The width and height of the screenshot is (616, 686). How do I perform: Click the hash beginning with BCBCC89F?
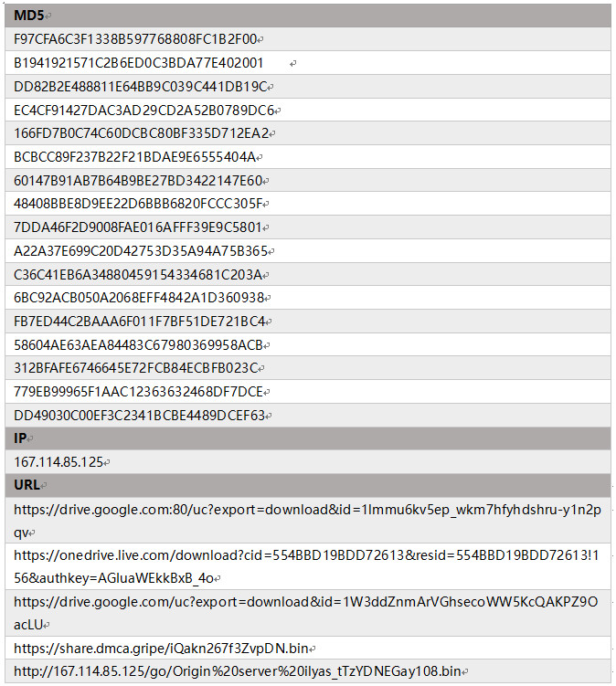coord(136,157)
